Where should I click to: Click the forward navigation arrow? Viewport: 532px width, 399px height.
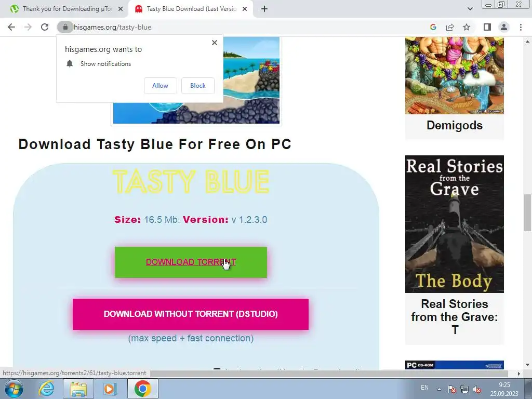tap(28, 27)
